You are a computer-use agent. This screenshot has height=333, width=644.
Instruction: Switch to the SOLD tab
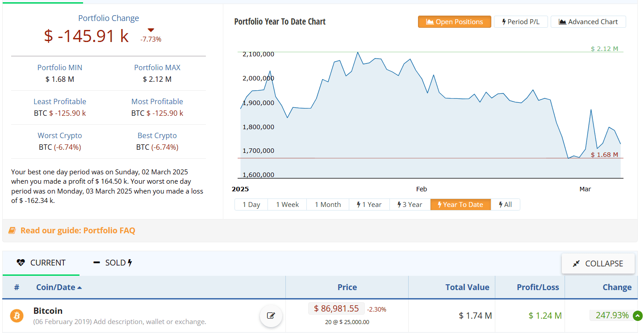coord(113,263)
